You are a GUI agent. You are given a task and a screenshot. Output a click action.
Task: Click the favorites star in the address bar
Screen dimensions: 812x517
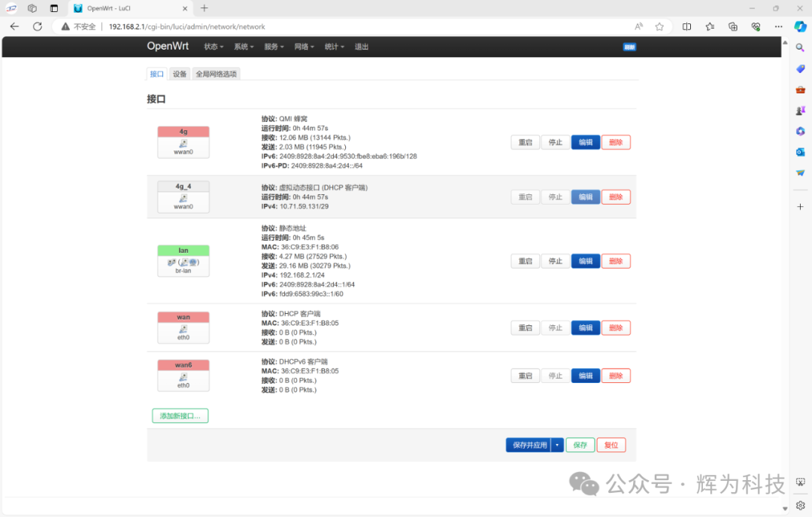[659, 26]
